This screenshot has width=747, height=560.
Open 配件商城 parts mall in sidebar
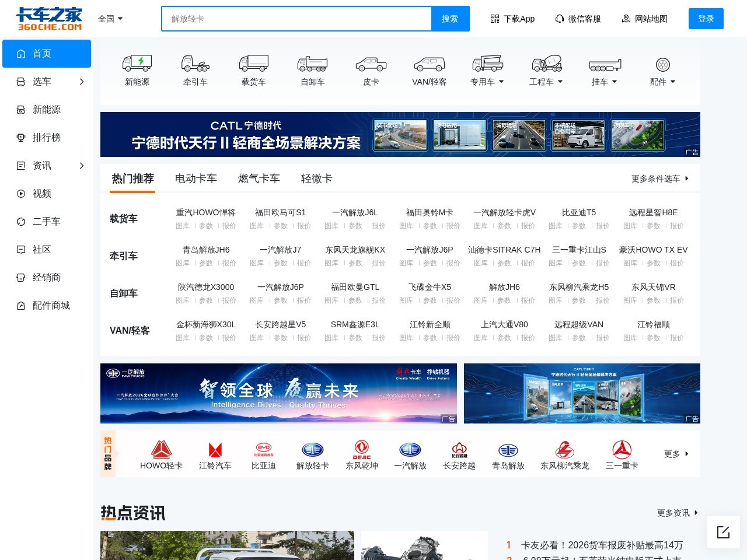coord(47,306)
